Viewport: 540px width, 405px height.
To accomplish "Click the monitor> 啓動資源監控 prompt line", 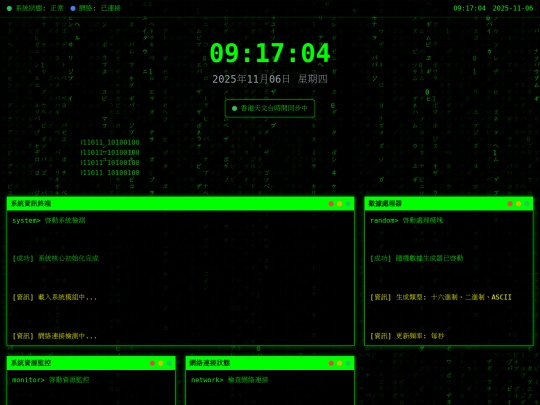I will pyautogui.click(x=51, y=380).
